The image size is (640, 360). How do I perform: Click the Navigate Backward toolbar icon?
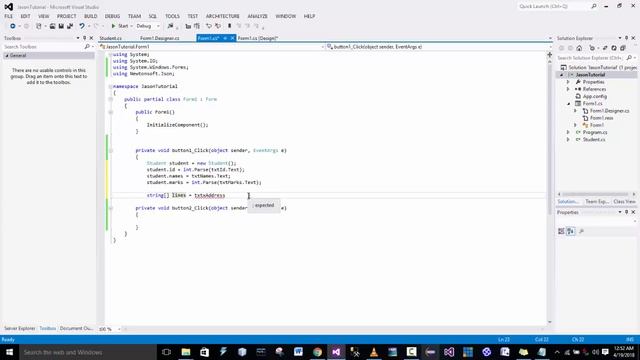coord(13,26)
